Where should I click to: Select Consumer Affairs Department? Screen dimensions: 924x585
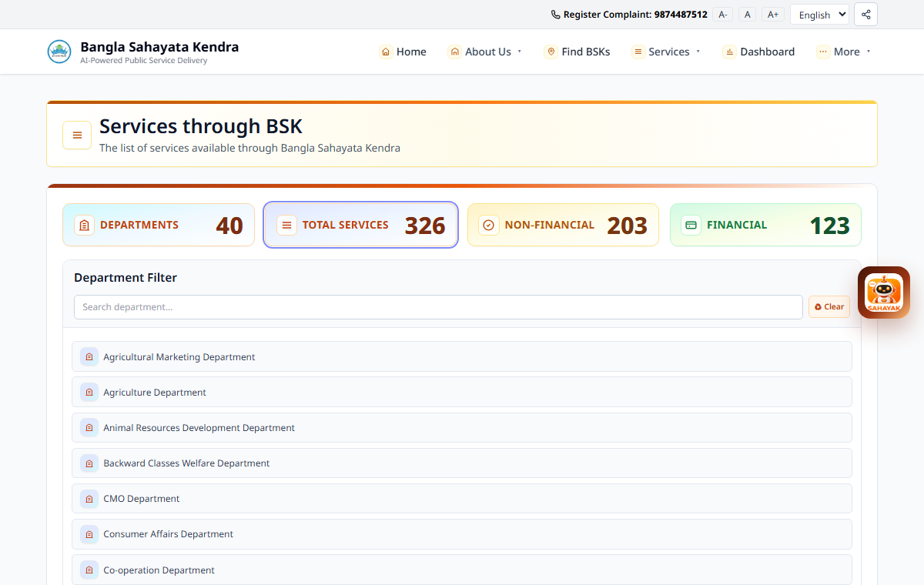coord(462,533)
